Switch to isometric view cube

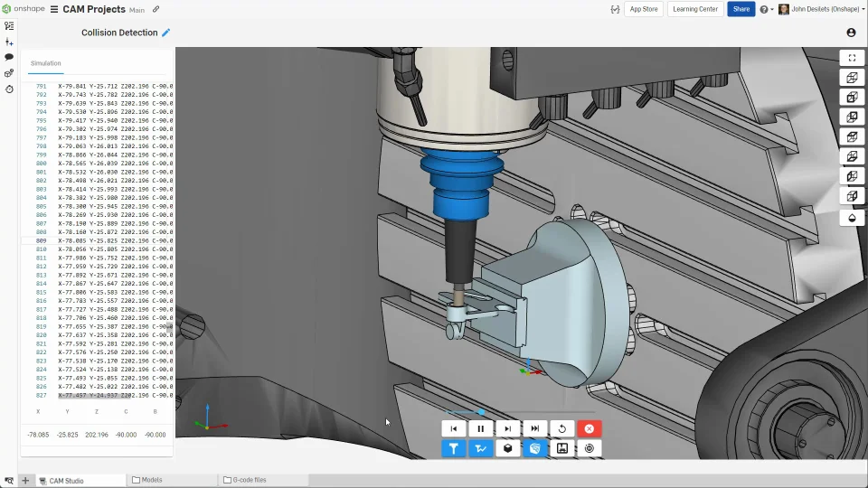[x=852, y=78]
